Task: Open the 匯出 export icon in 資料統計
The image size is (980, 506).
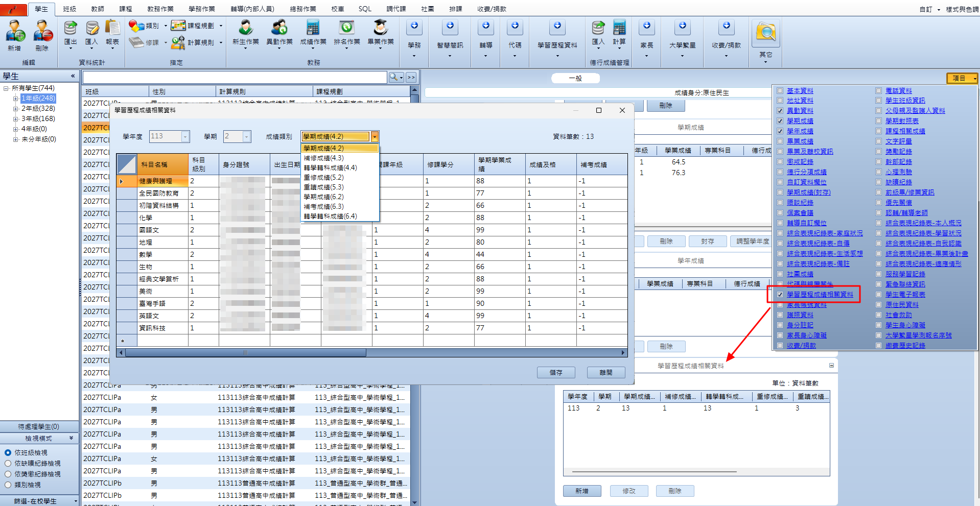Action: point(71,28)
